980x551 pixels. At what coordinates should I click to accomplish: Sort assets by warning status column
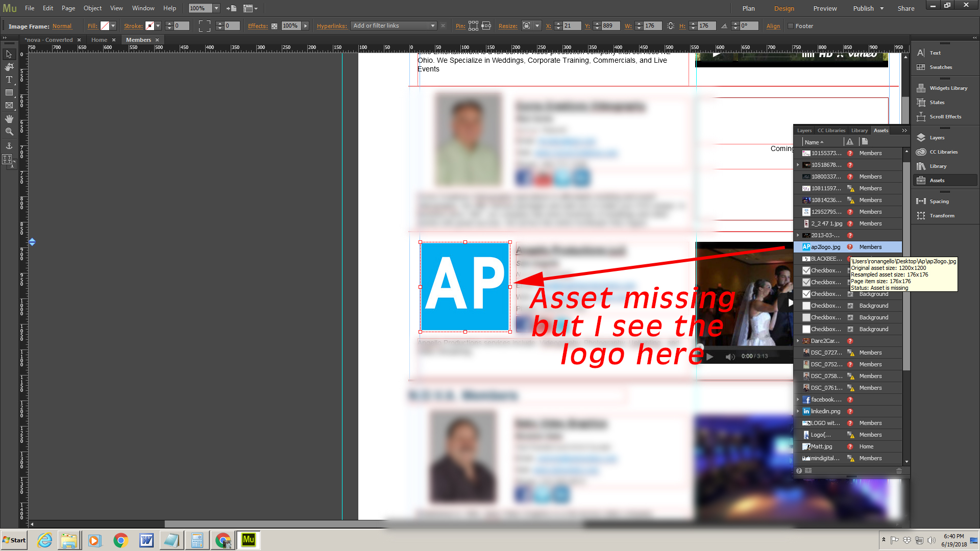850,142
